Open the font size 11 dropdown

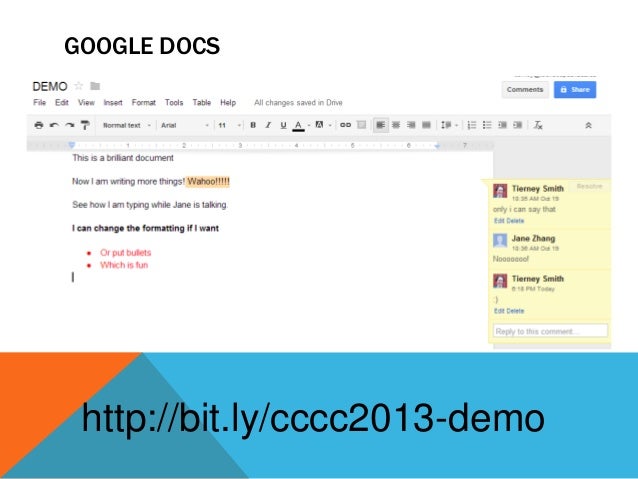pos(229,125)
